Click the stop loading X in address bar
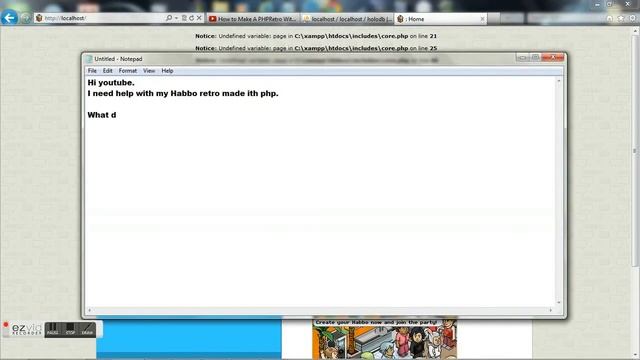Image resolution: width=640 pixels, height=360 pixels. click(x=199, y=18)
